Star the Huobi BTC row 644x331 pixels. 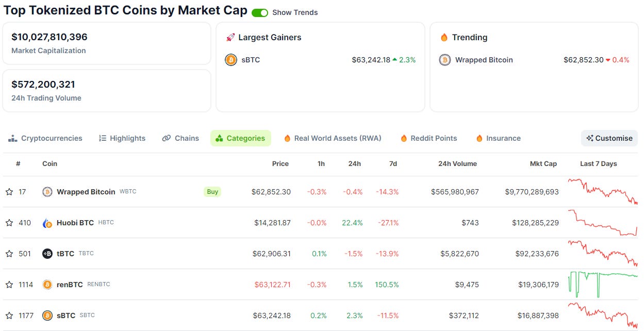[x=9, y=223]
